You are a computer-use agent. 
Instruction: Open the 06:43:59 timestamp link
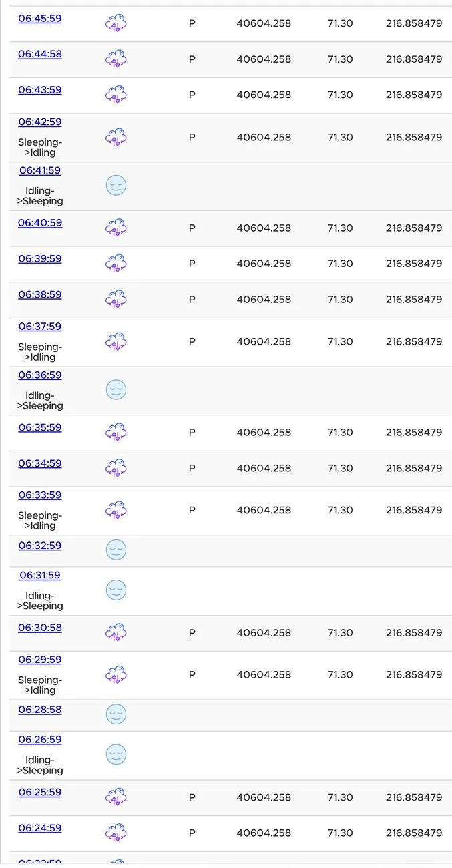(40, 90)
